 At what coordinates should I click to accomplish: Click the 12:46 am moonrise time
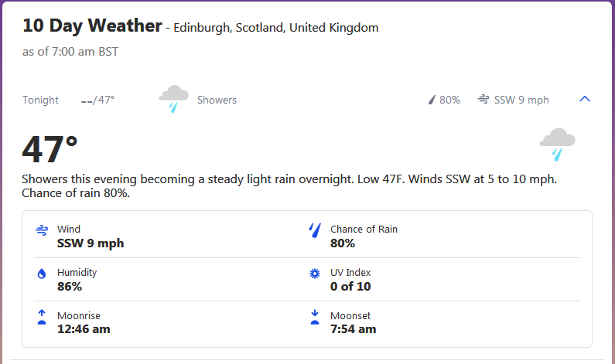click(84, 329)
